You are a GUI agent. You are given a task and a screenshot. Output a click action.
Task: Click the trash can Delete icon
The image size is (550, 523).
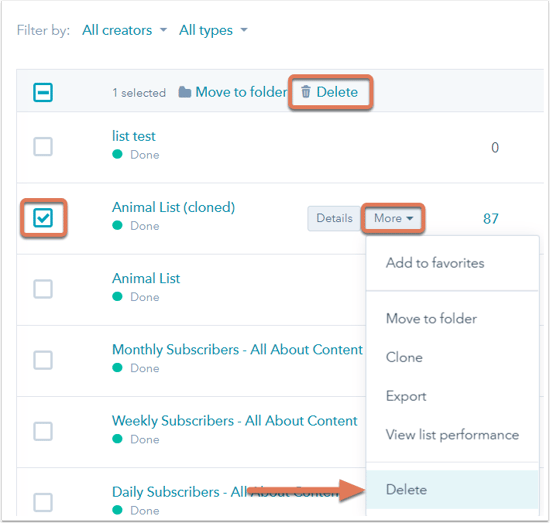tap(306, 92)
